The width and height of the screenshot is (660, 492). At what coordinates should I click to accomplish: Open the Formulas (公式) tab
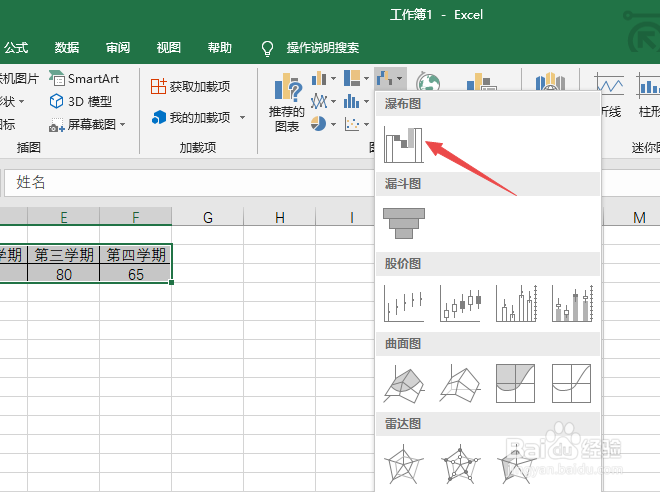[x=16, y=48]
